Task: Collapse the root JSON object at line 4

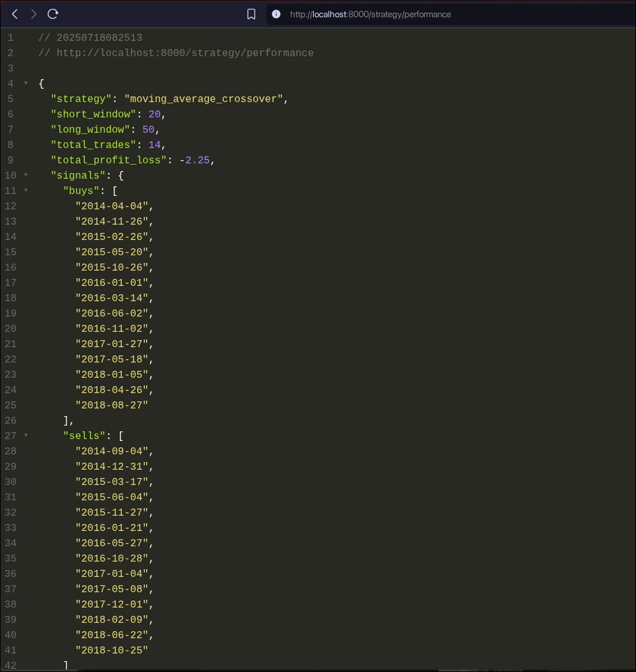Action: (26, 83)
